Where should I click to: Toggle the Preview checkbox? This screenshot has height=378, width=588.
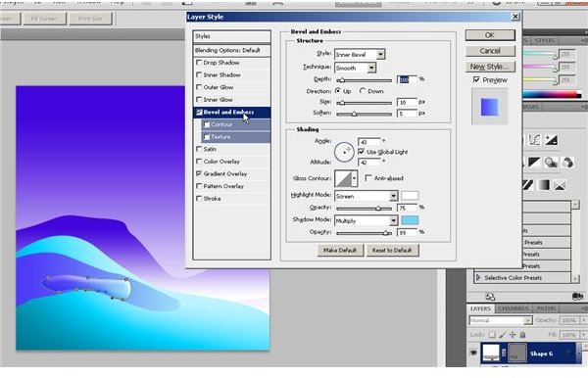pyautogui.click(x=476, y=79)
